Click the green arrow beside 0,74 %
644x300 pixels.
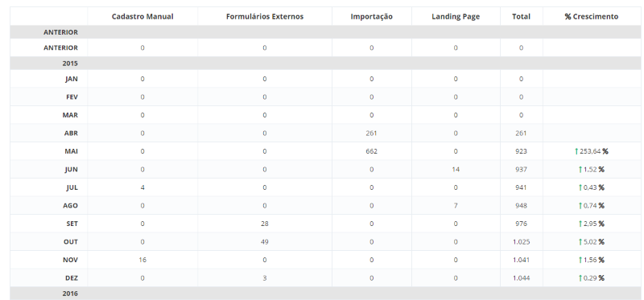pyautogui.click(x=580, y=206)
